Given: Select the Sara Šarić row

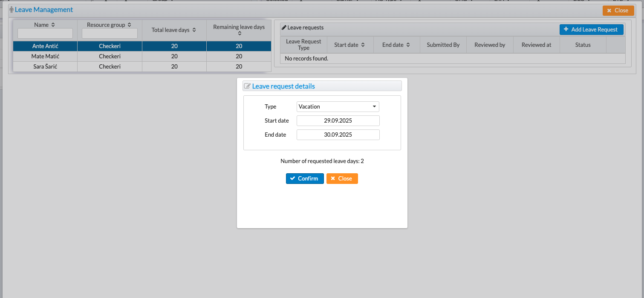Looking at the screenshot, I should coord(45,66).
